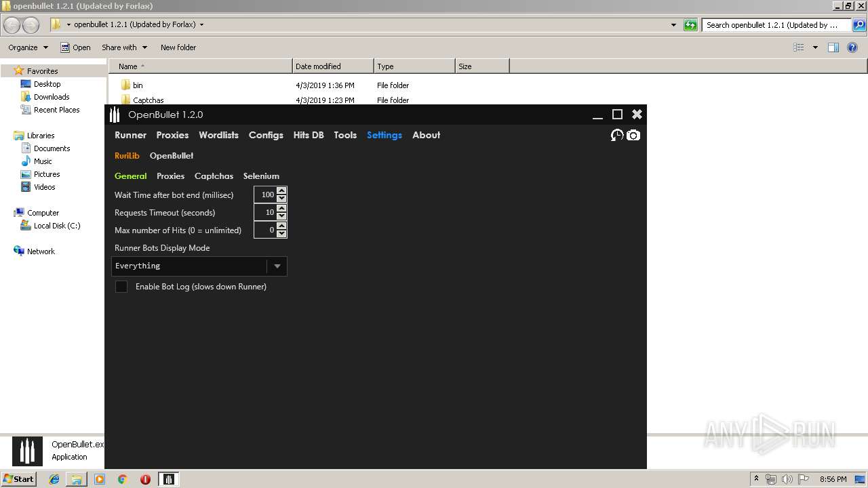The width and height of the screenshot is (868, 488).
Task: Select the RuriLib settings section
Action: (127, 155)
